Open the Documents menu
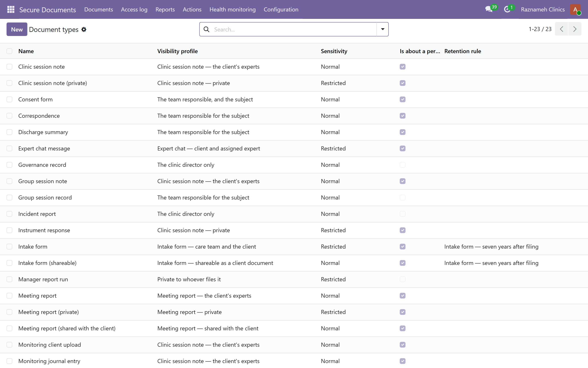 [x=99, y=9]
